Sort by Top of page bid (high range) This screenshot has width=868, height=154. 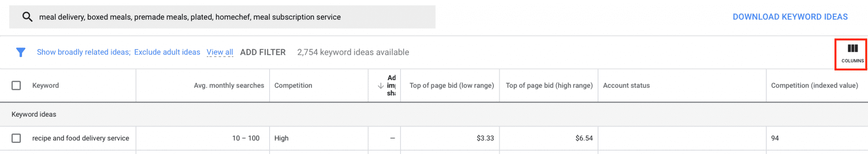tap(549, 85)
